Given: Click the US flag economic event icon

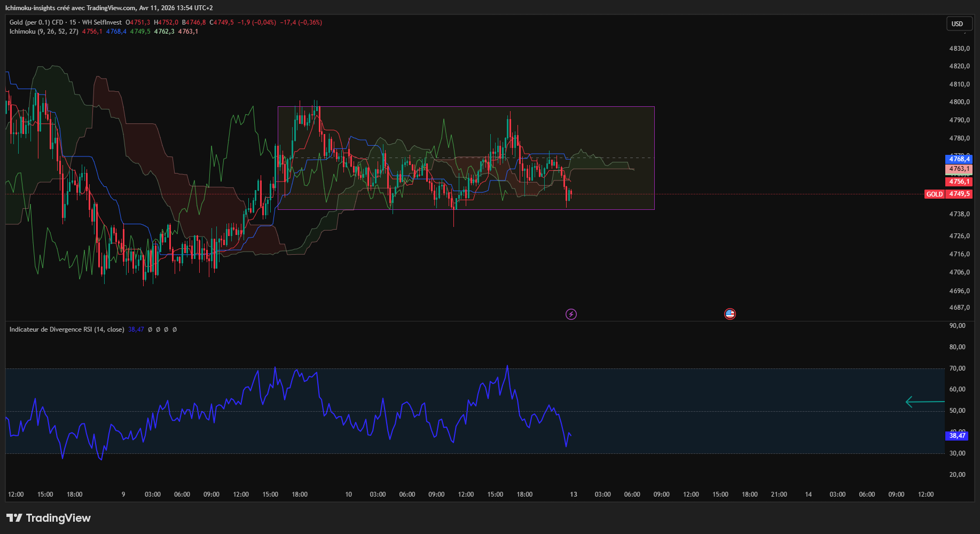Looking at the screenshot, I should pos(730,314).
